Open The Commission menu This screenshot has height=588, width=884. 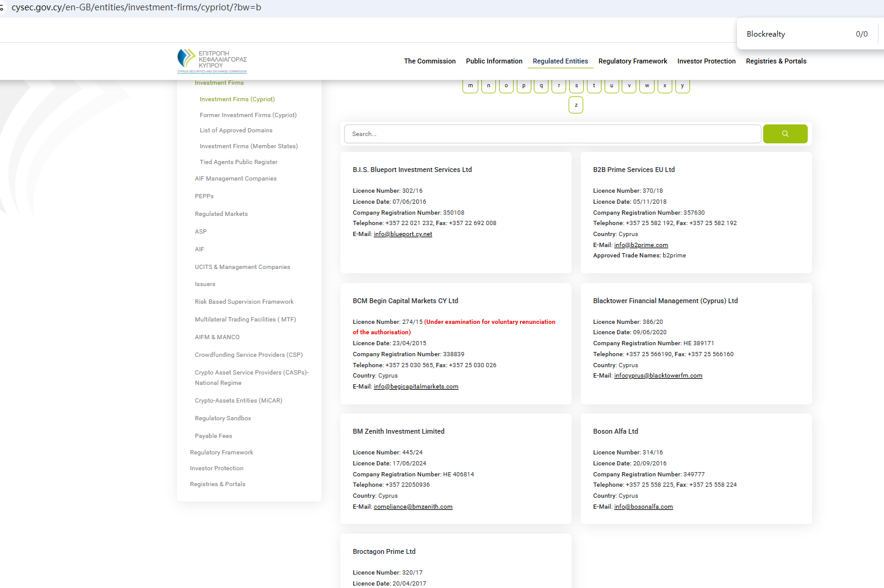tap(429, 62)
